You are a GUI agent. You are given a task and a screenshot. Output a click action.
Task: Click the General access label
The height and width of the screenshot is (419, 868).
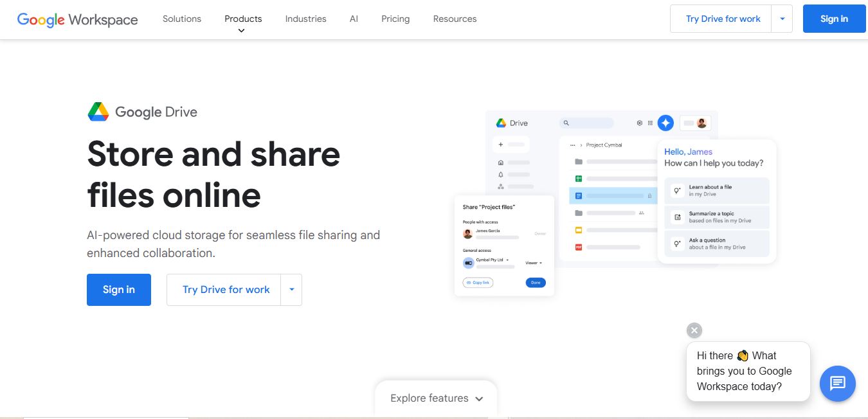point(477,251)
